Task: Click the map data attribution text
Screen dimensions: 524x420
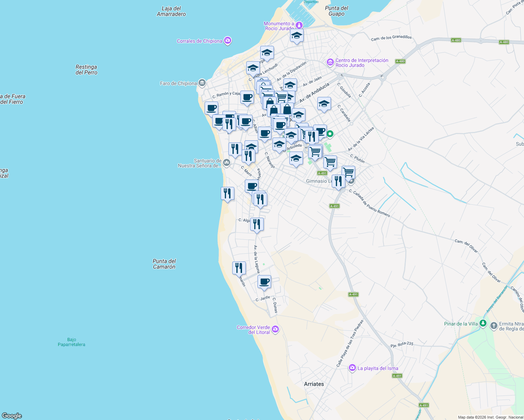Action: point(490,417)
